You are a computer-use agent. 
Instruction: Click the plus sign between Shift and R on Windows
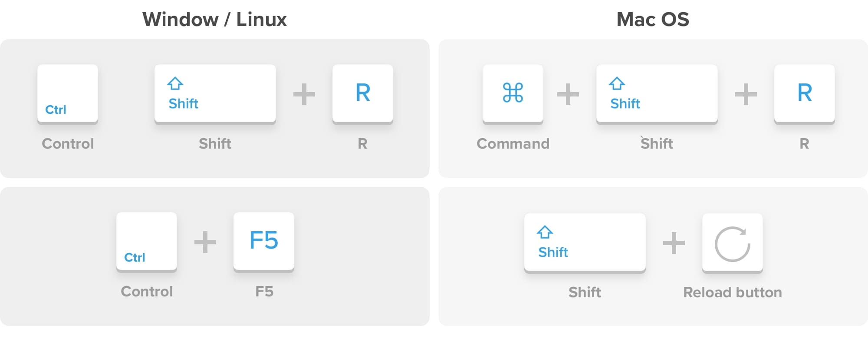coord(304,94)
